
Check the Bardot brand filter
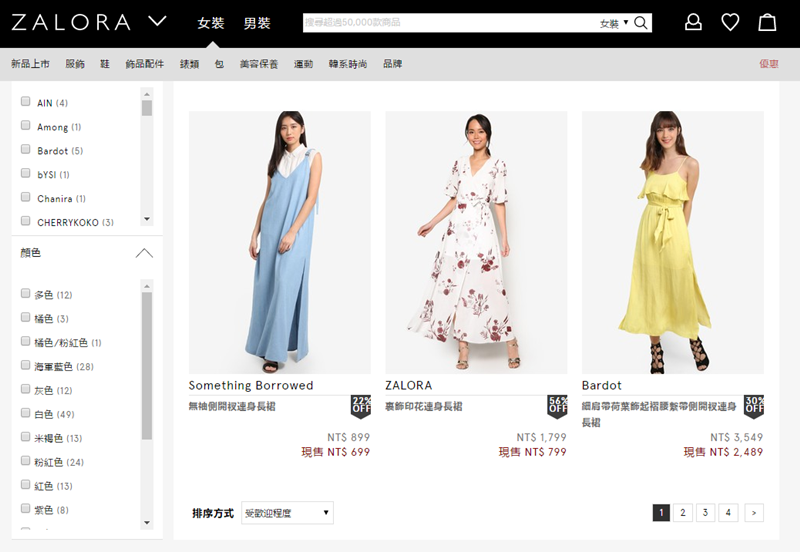coord(25,149)
